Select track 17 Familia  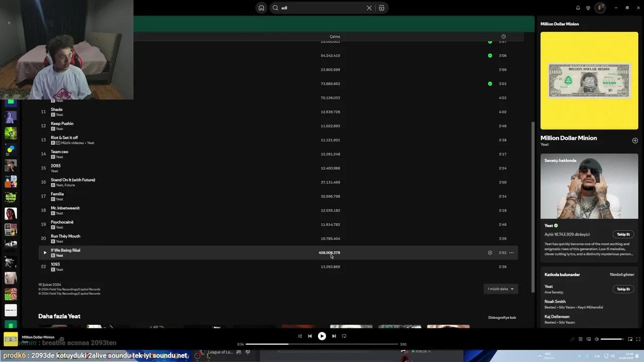coord(278,197)
